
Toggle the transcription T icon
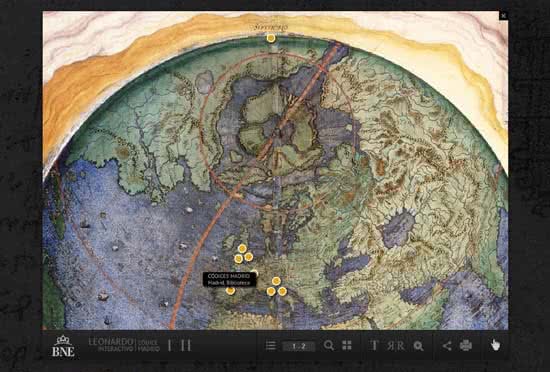[x=374, y=345]
